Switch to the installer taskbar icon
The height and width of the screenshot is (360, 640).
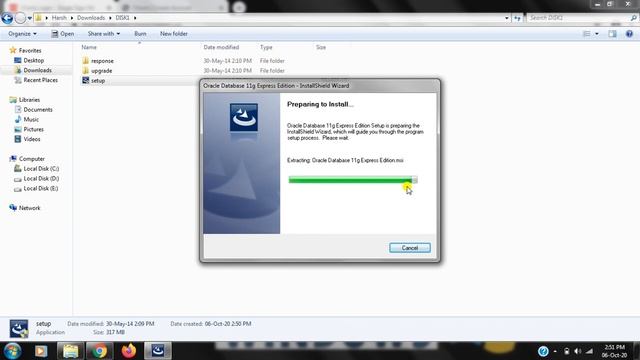click(158, 351)
